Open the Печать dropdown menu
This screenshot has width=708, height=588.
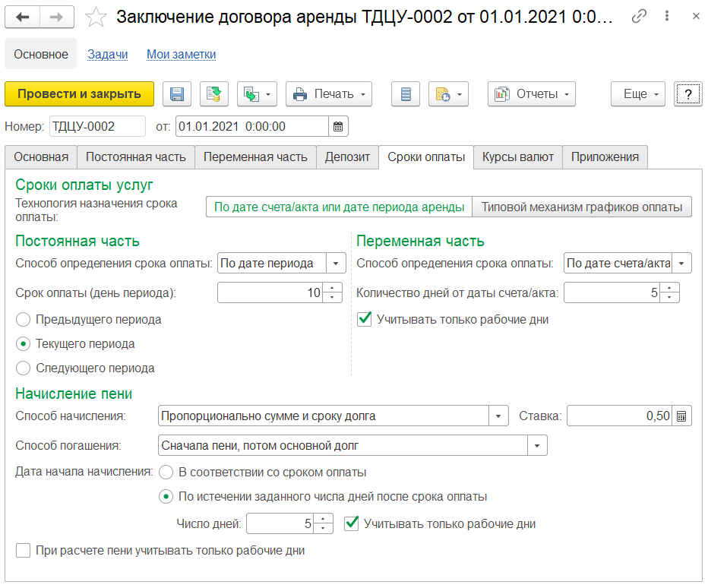click(329, 94)
